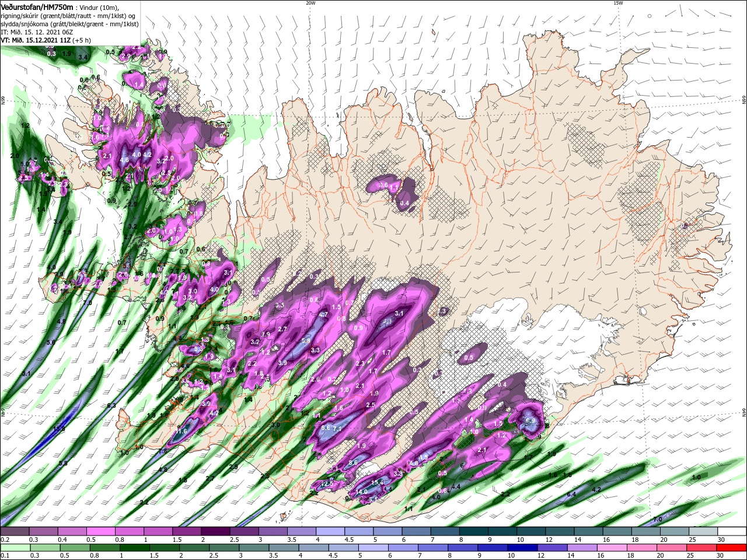Click the 'slydda/snjókoma' description line

(x=69, y=24)
